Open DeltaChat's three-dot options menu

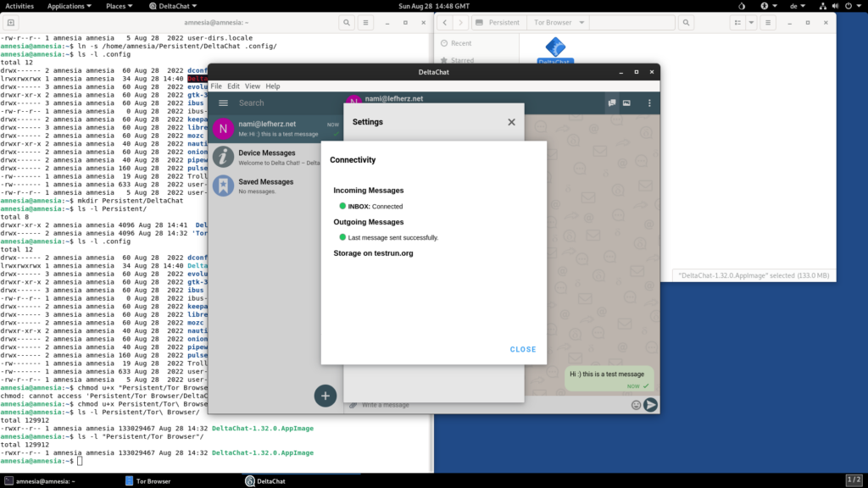click(x=649, y=103)
